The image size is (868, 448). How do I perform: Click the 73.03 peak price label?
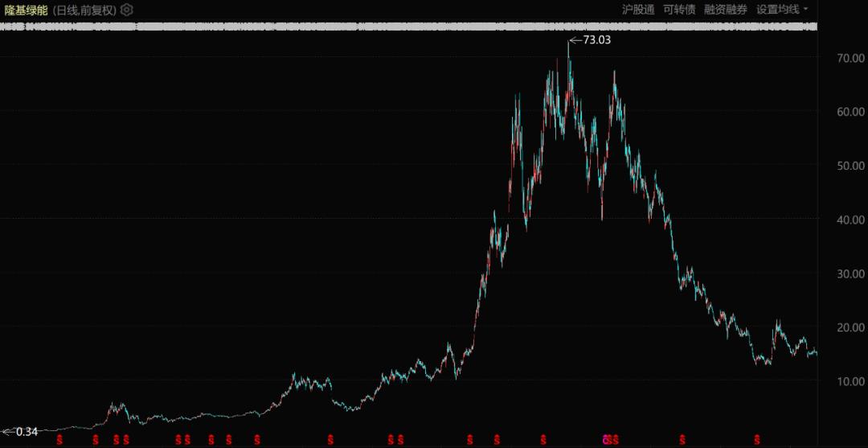[x=596, y=40]
